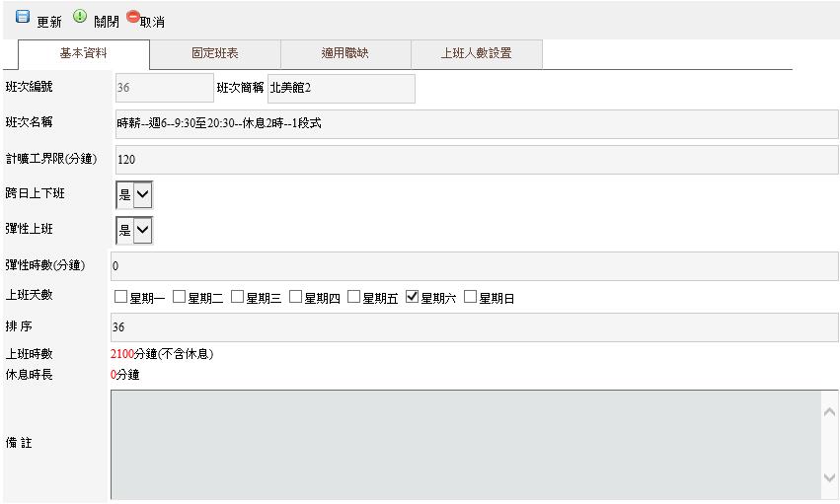Click the 排序 input field
840x504 pixels.
pyautogui.click(x=476, y=327)
